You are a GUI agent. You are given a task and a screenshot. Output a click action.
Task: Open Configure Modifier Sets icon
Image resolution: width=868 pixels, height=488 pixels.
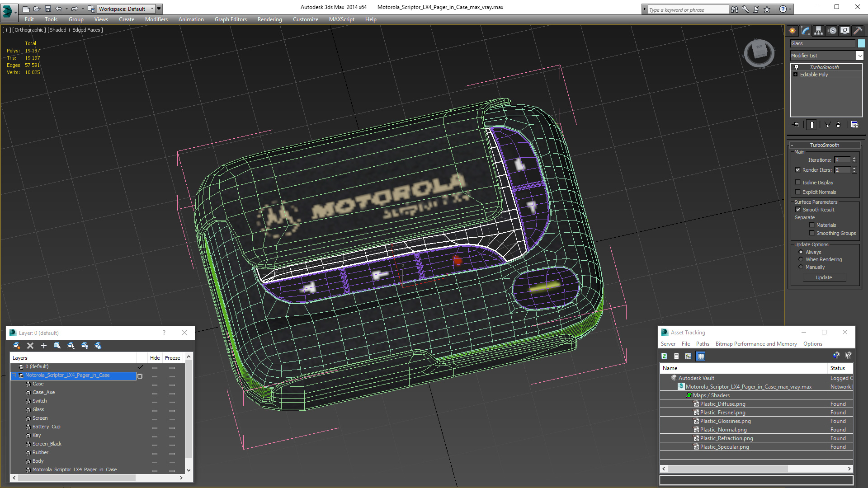point(854,125)
